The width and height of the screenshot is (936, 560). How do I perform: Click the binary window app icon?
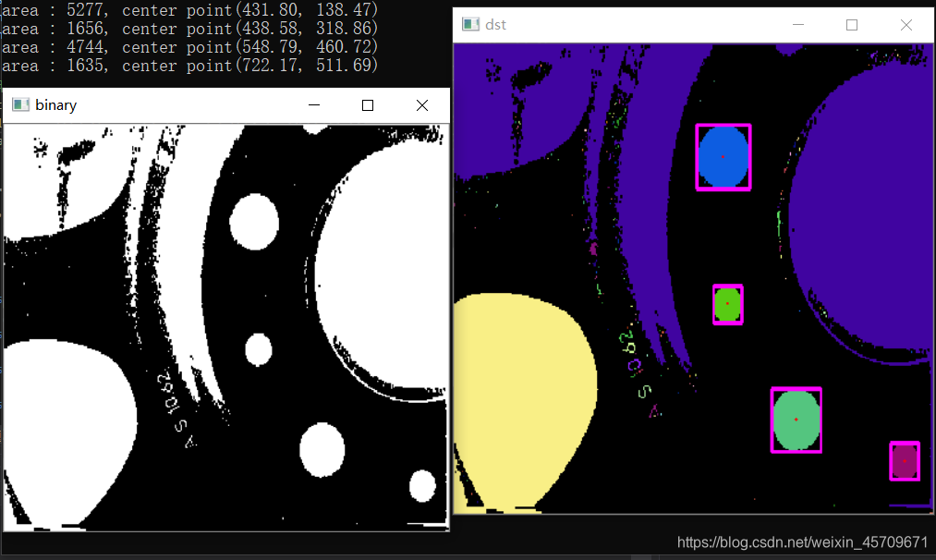pyautogui.click(x=21, y=105)
